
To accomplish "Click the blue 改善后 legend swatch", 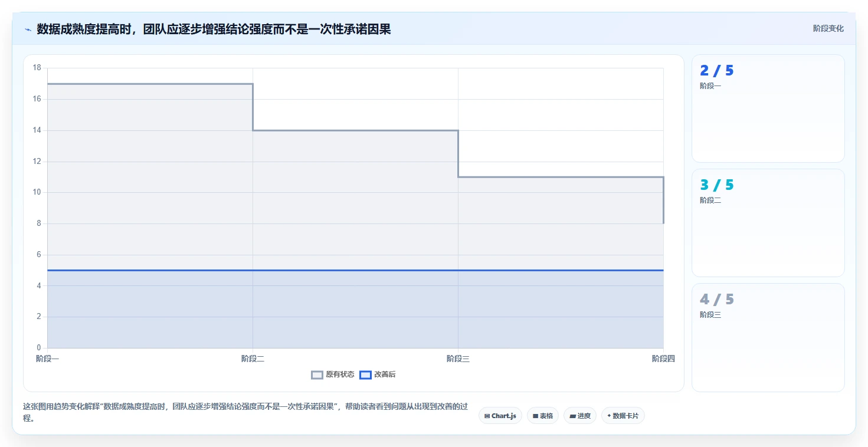I will coord(365,374).
